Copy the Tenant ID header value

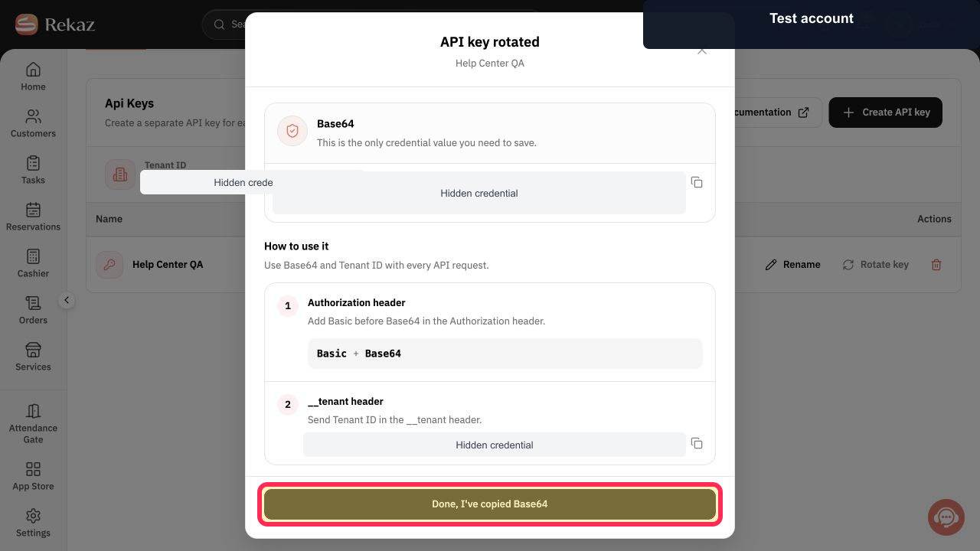coord(697,443)
